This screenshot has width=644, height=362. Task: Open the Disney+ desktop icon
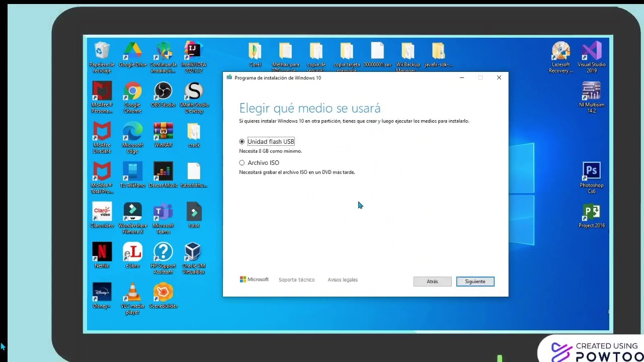[102, 292]
